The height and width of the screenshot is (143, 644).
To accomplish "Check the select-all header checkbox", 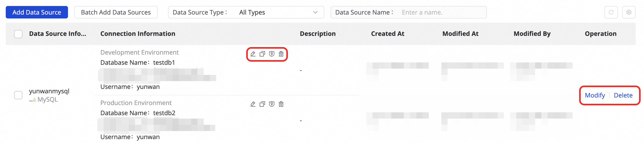I will [18, 34].
